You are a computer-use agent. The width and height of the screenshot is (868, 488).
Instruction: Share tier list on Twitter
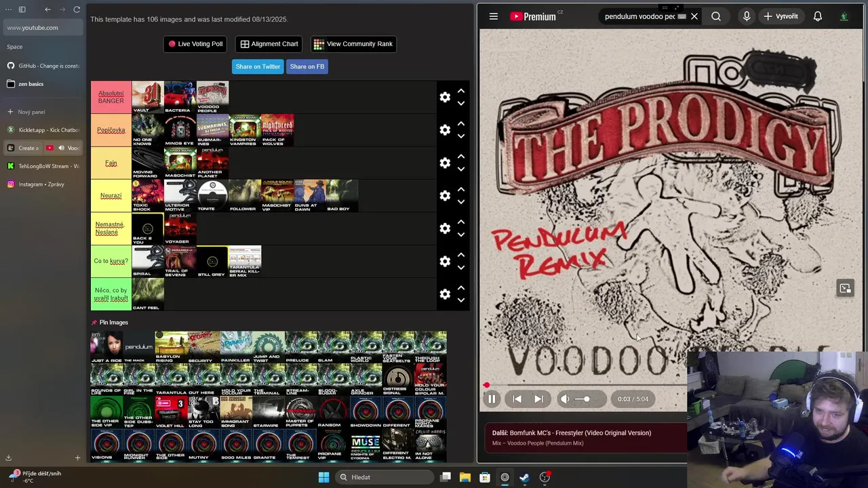coord(258,66)
